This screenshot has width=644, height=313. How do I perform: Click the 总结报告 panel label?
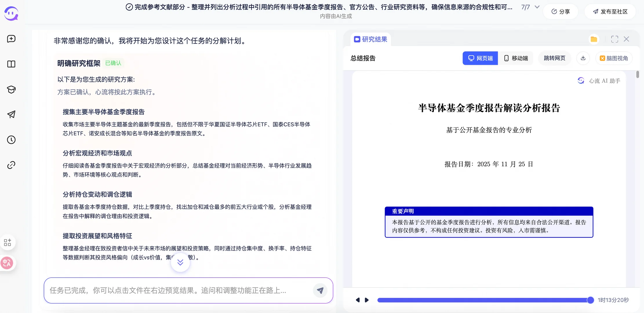[363, 58]
